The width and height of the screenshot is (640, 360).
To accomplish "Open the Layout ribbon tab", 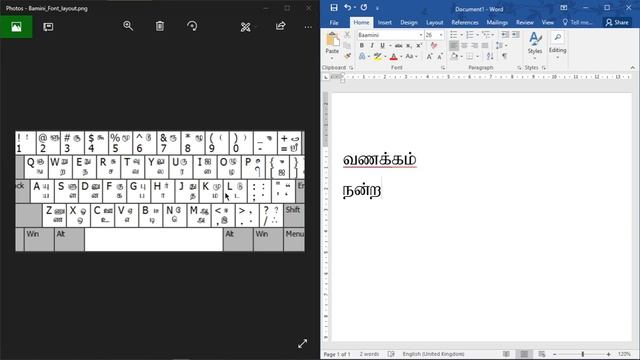I will click(x=434, y=22).
